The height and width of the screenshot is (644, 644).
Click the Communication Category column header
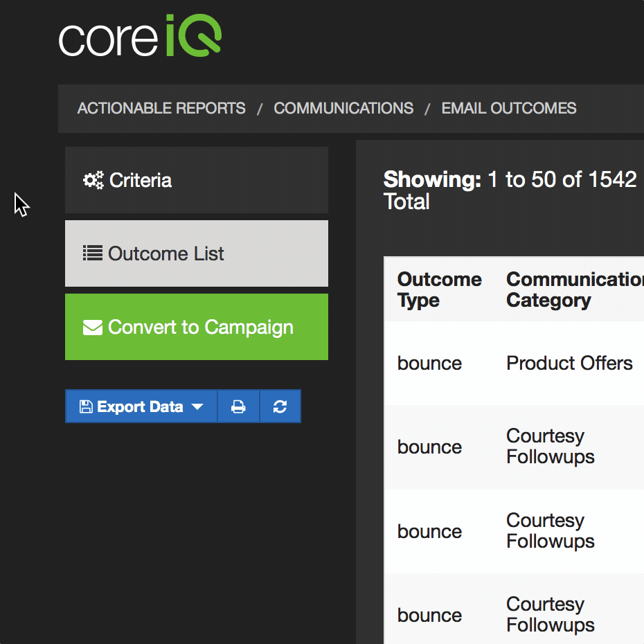point(574,289)
